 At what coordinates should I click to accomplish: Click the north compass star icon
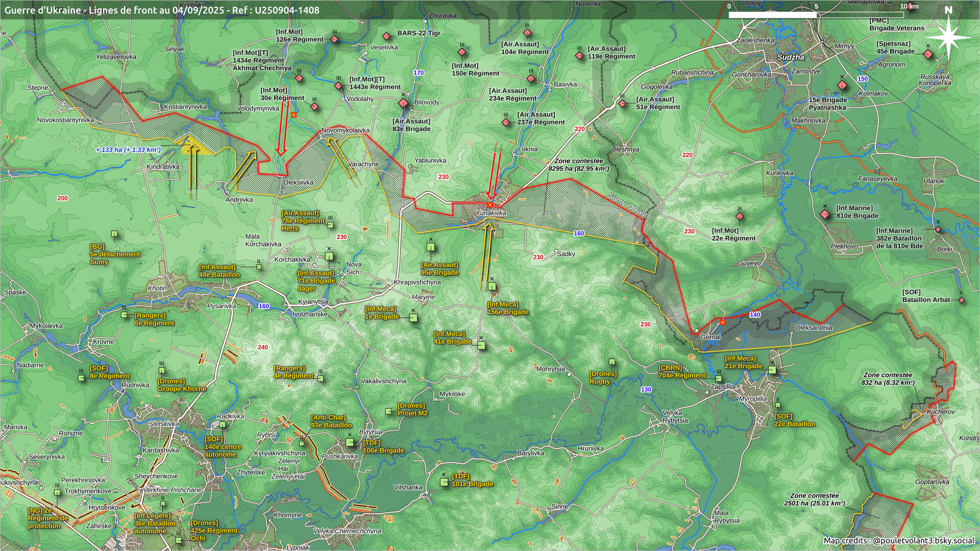[948, 37]
